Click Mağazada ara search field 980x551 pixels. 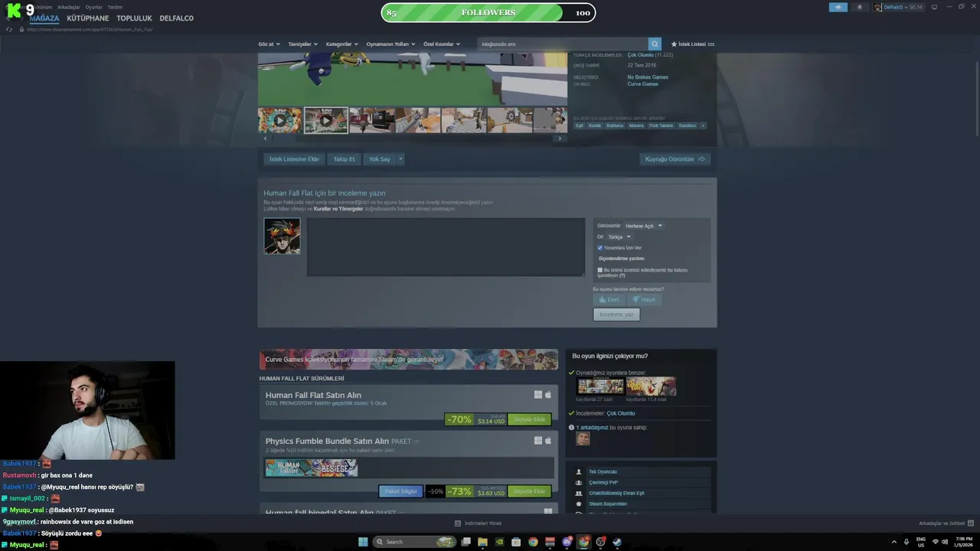[x=563, y=44]
